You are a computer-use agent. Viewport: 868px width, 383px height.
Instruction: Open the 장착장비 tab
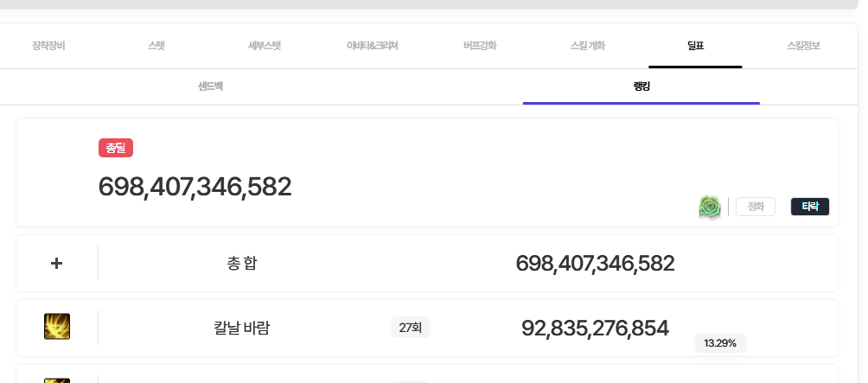[48, 45]
